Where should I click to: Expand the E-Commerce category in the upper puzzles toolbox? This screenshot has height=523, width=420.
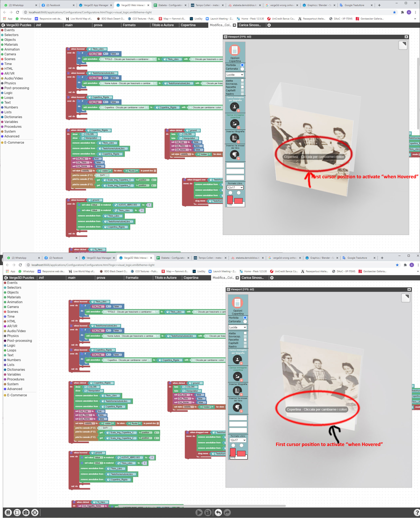(14, 143)
